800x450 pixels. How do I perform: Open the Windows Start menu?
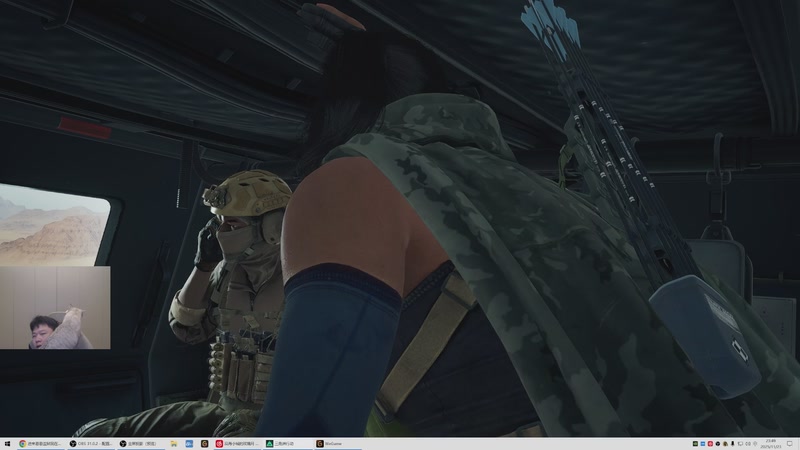coord(7,444)
